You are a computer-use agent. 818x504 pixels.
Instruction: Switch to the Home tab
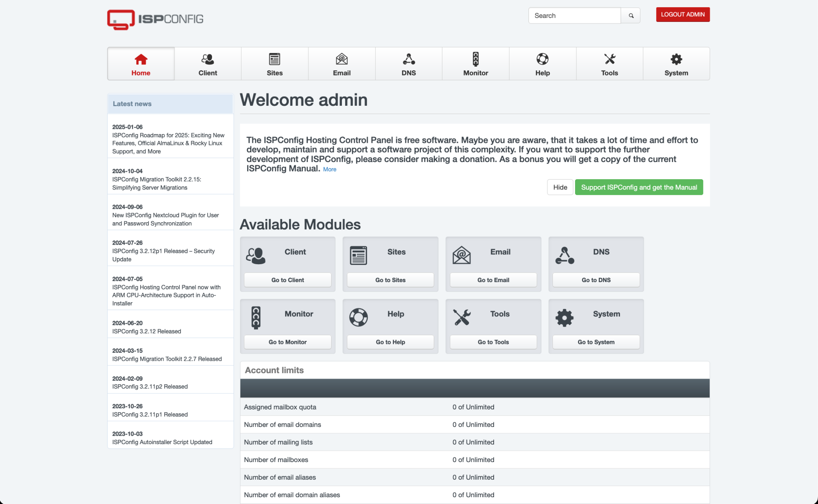(x=141, y=64)
